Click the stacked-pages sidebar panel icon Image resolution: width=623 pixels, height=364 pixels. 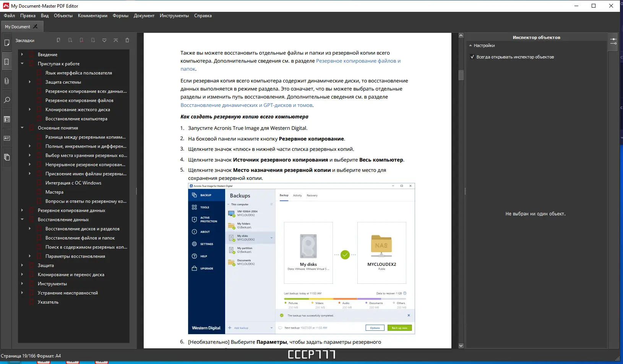click(x=6, y=157)
